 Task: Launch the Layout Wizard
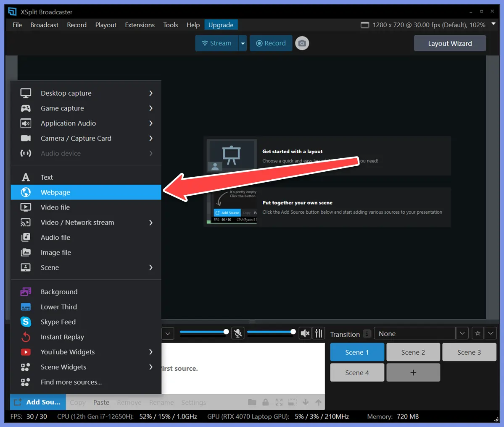coord(449,43)
